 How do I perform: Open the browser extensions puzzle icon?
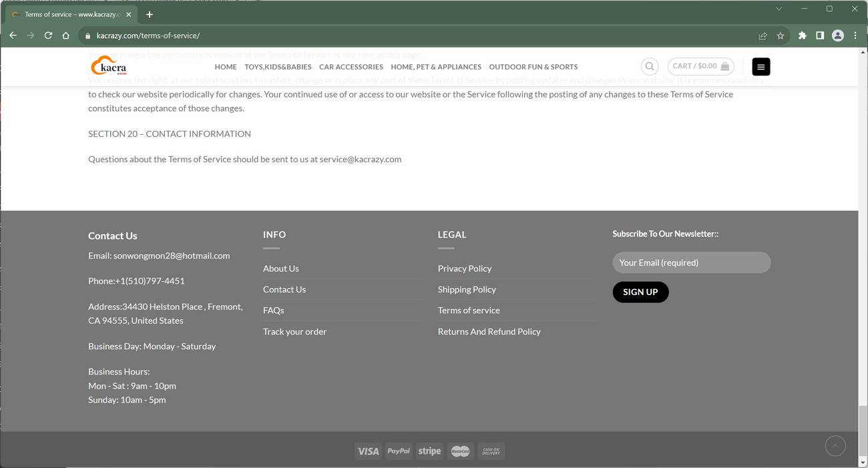(x=802, y=35)
